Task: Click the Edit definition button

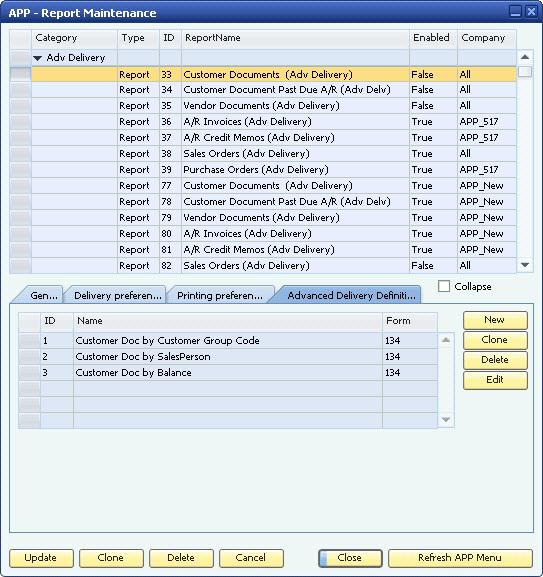Action: point(495,380)
